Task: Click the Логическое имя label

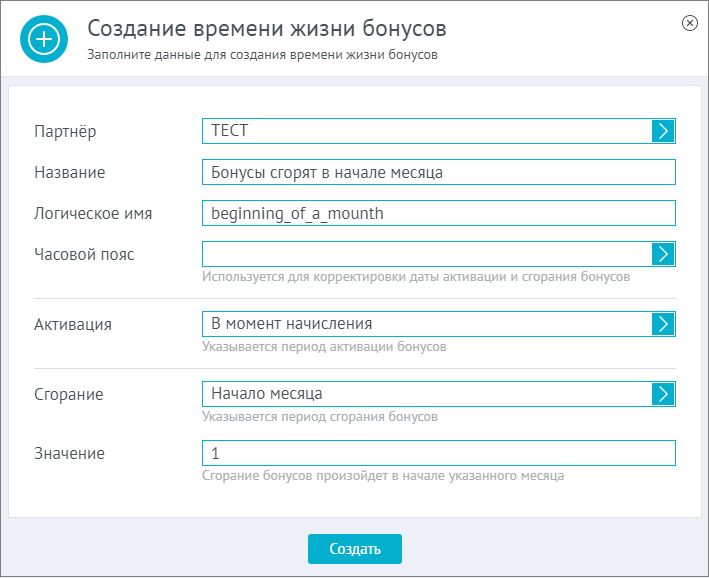Action: click(x=93, y=213)
